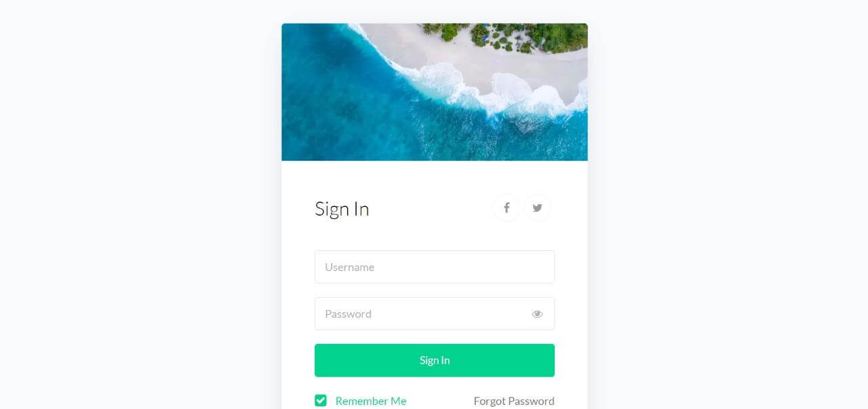Select the circular Twitter bird button

pos(537,208)
